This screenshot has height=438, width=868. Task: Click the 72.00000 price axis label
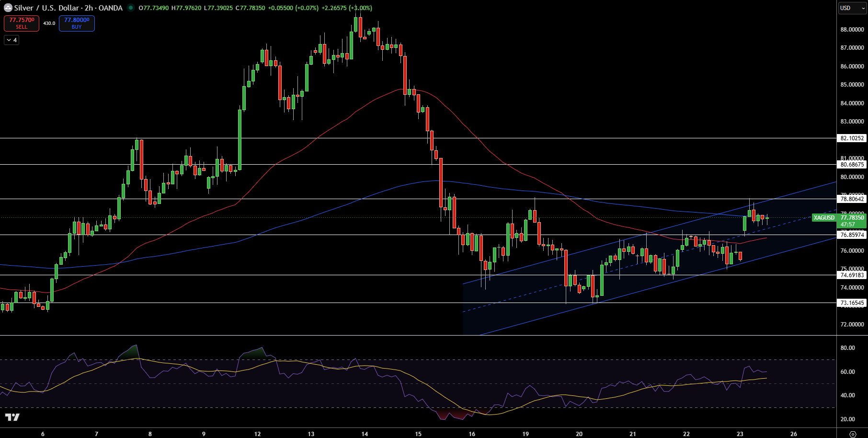click(x=852, y=325)
